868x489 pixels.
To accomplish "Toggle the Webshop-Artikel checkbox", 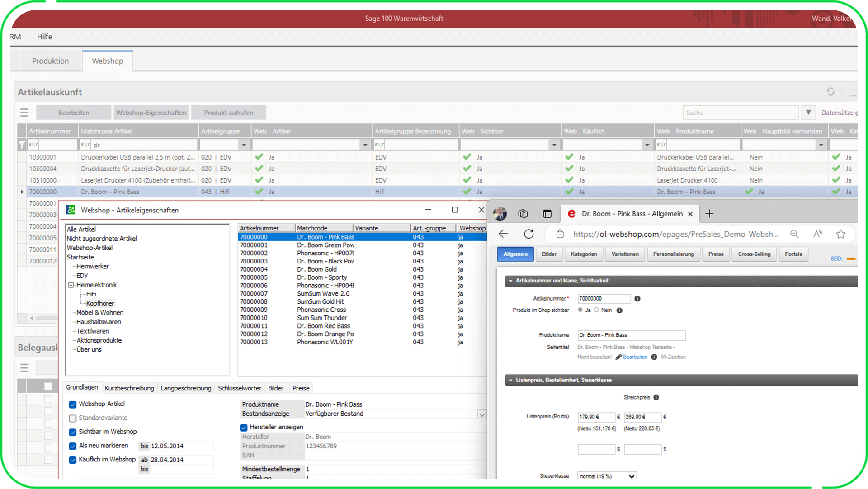I will [x=72, y=404].
